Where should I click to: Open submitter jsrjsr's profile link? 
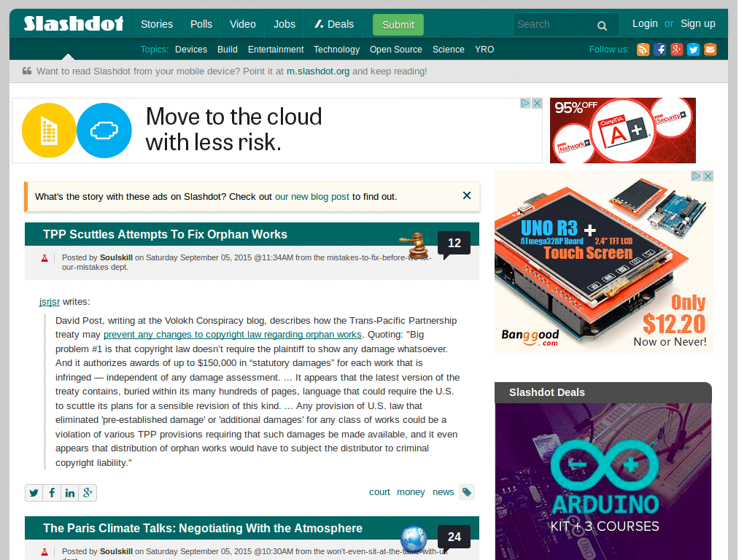50,302
